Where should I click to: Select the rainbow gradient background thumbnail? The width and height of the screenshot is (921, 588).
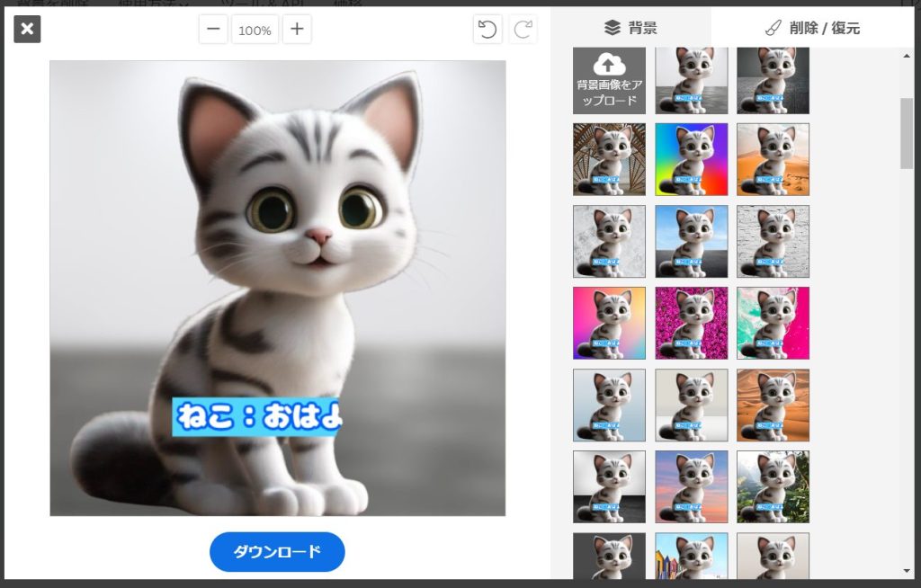[691, 159]
